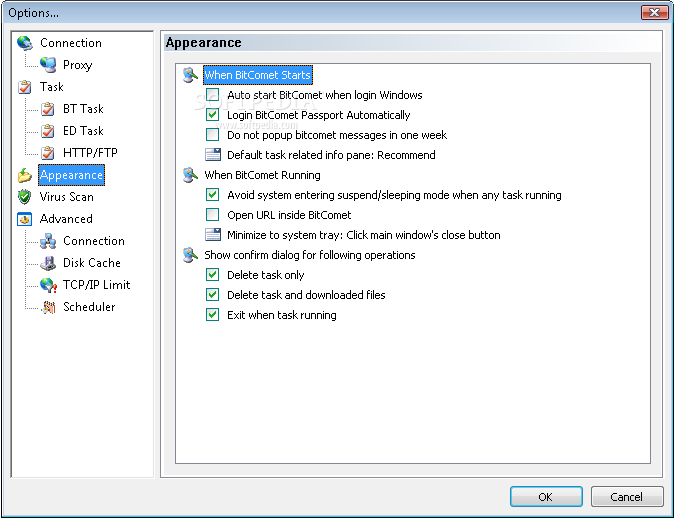Click the clipboard icon next to Task
This screenshot has height=519, width=674.
(x=25, y=87)
